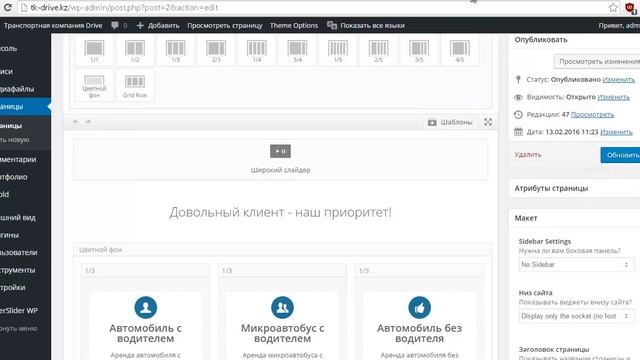The image size is (640, 360).
Task: Collapse the Атрибуты страницы panel
Action: pos(574,189)
